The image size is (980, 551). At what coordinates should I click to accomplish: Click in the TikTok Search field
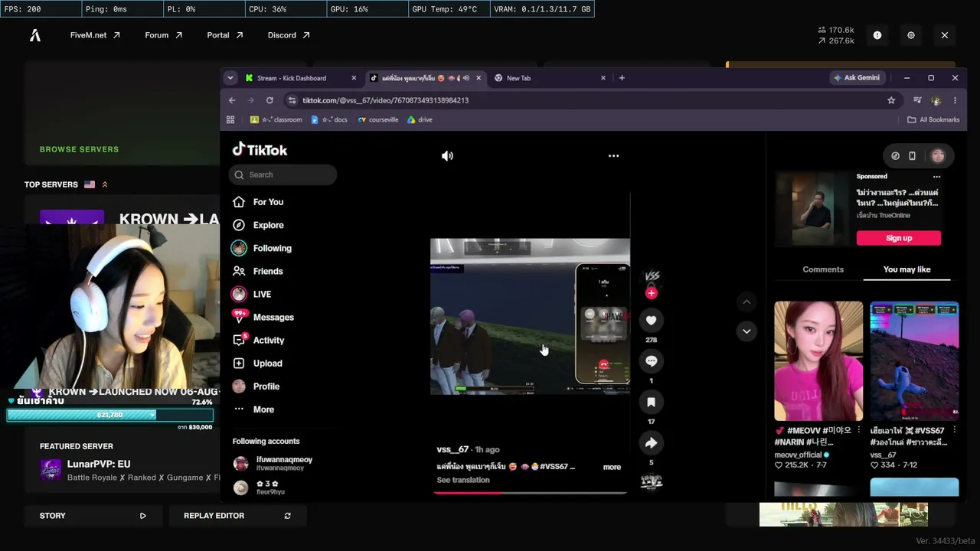point(283,174)
